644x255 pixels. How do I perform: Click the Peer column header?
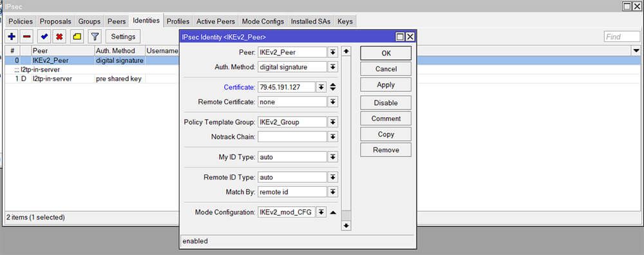click(x=62, y=51)
